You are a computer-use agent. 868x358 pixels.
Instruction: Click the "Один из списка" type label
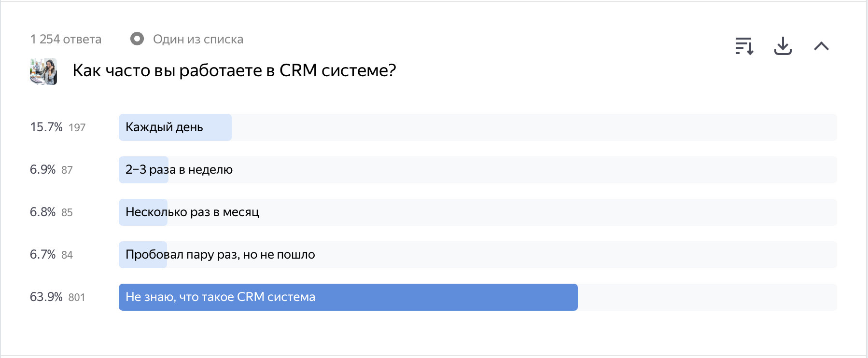(x=198, y=39)
